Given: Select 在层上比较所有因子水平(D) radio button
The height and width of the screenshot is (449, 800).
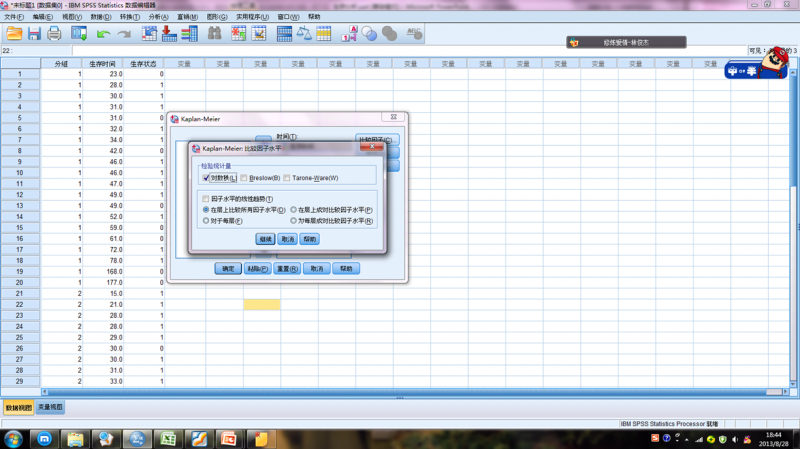Looking at the screenshot, I should (206, 210).
